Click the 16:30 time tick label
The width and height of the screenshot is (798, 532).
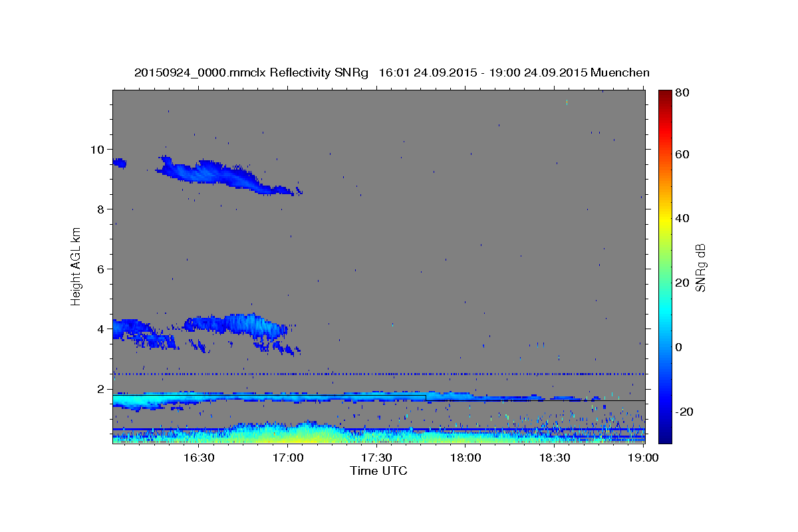[198, 458]
